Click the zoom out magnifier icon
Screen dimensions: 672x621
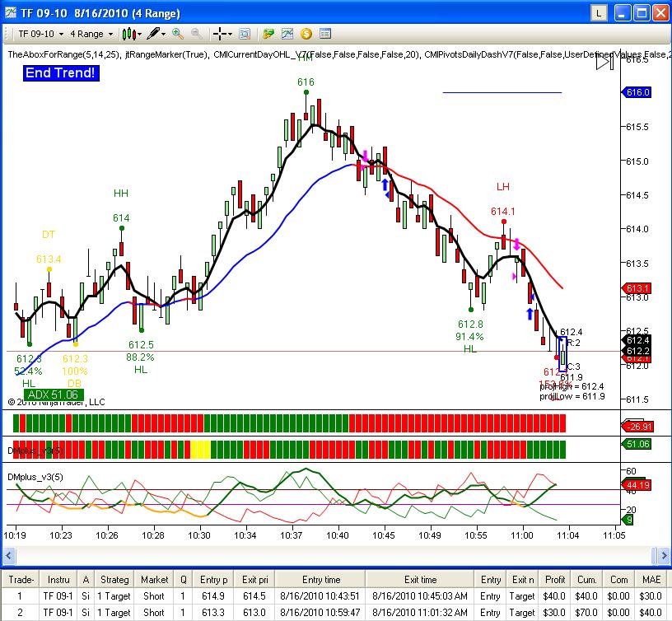tap(196, 34)
